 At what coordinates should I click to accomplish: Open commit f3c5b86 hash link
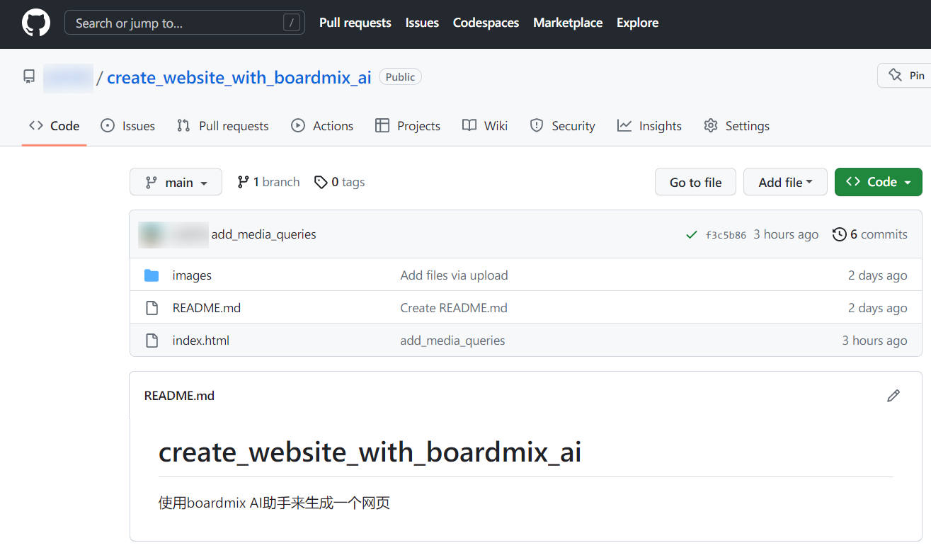[726, 235]
